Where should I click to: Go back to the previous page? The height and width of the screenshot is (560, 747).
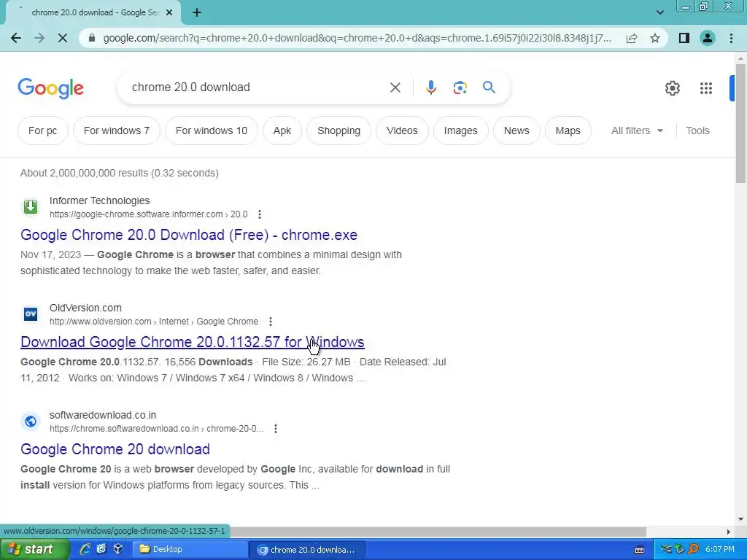coord(16,38)
